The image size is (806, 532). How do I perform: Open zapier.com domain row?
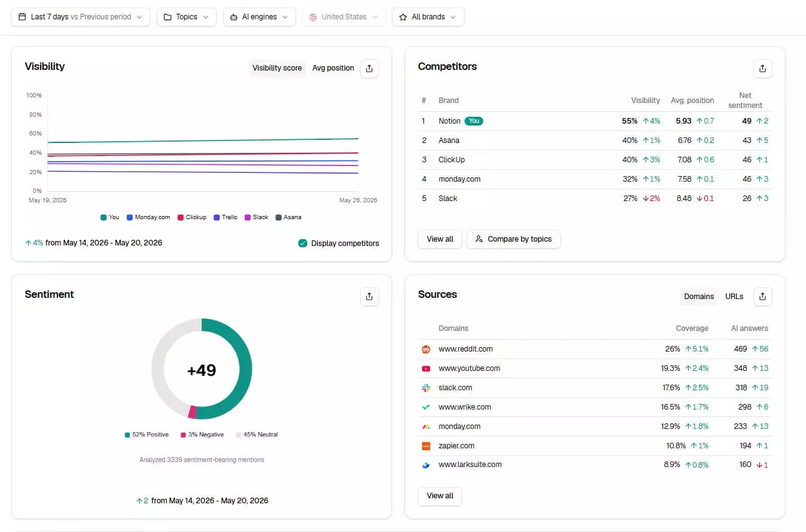tap(595, 446)
